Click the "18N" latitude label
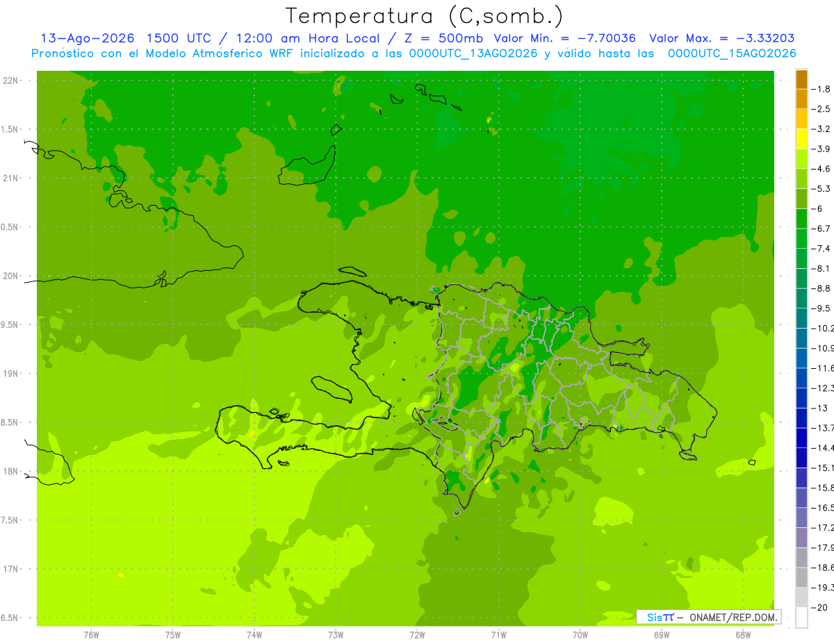834x644 pixels. (x=10, y=471)
